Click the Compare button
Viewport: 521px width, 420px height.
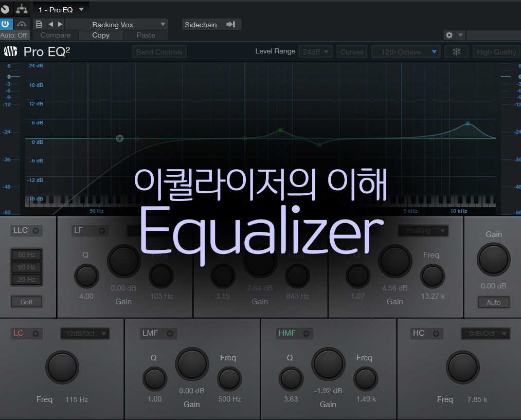click(x=56, y=35)
